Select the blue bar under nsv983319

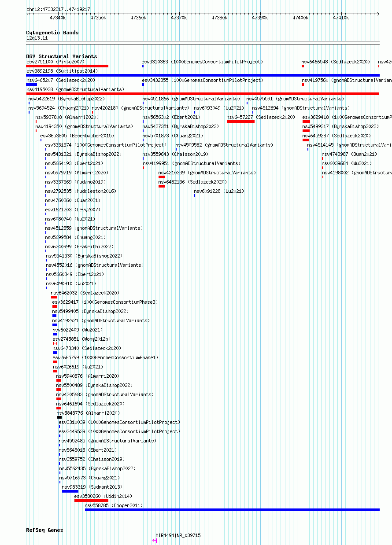70,491
